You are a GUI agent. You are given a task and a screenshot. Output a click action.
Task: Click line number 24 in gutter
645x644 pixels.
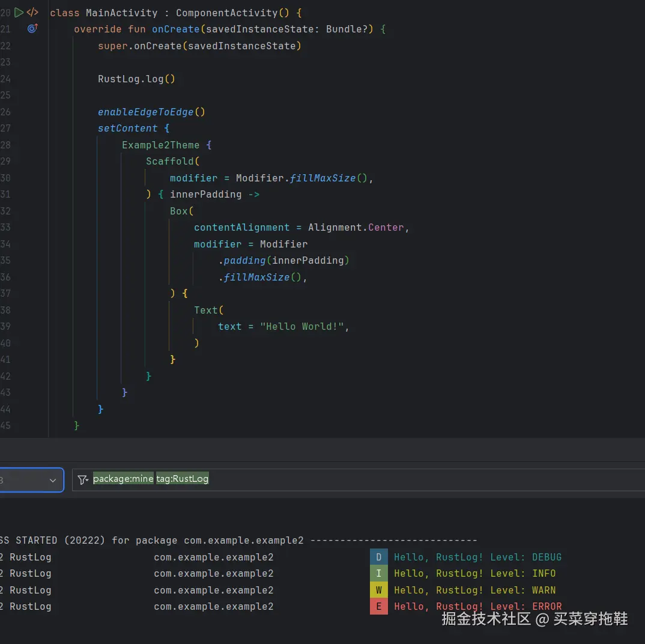coord(5,79)
